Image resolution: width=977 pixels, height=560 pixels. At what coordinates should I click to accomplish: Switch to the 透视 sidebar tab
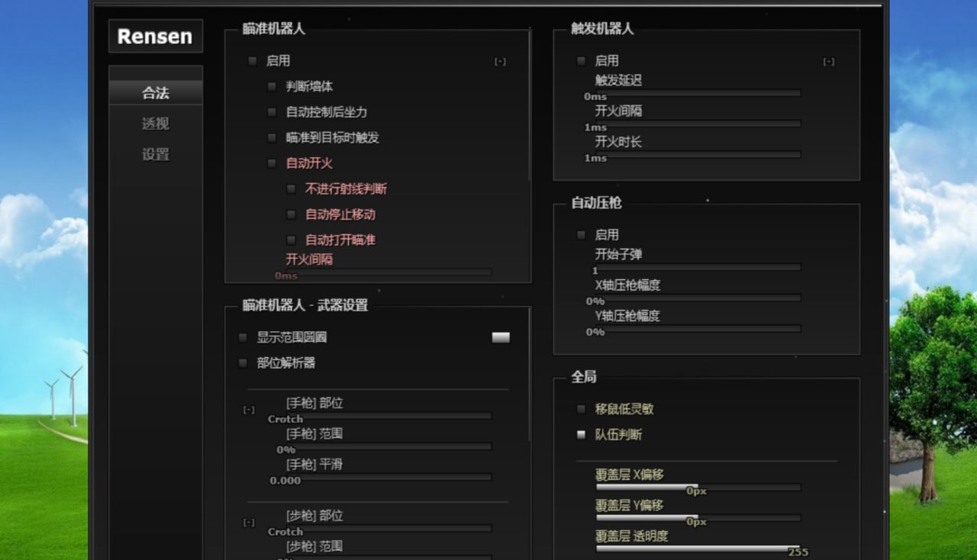coord(156,124)
